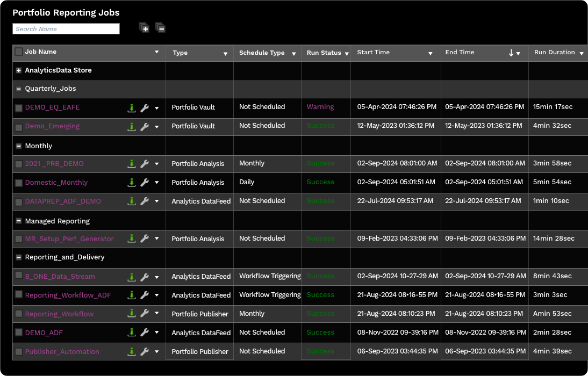Select the wrench icon for Demo_Emerging

point(144,126)
